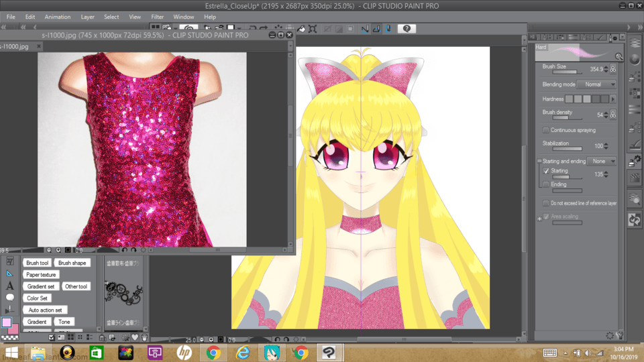The height and width of the screenshot is (362, 644).
Task: Select the Paper texture sub tool group
Action: tap(42, 275)
